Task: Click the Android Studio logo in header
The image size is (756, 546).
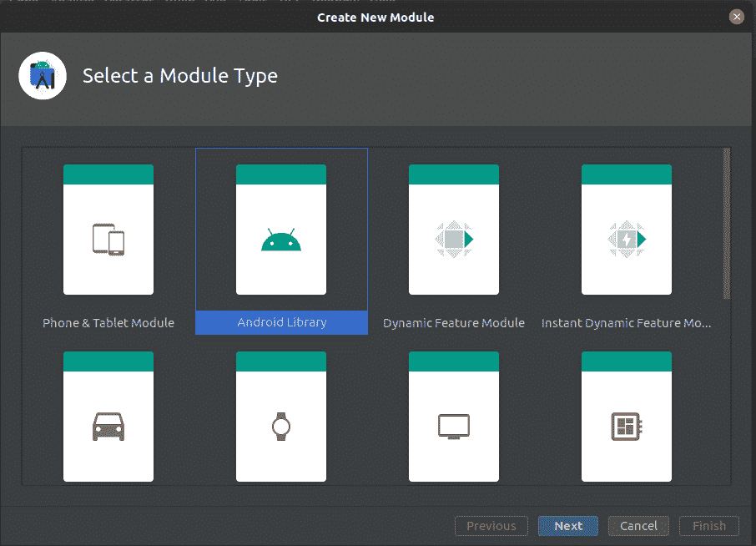Action: tap(43, 76)
